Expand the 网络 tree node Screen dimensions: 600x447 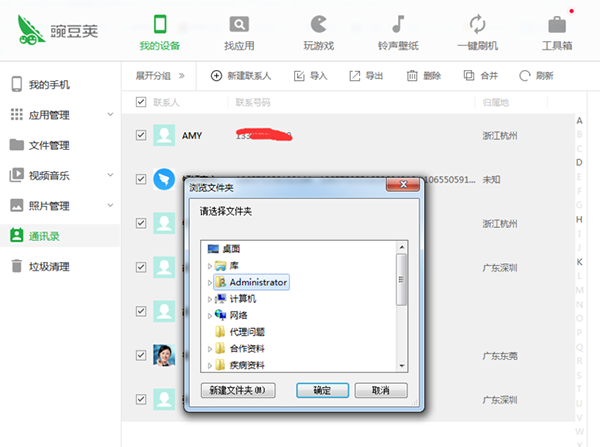point(210,316)
